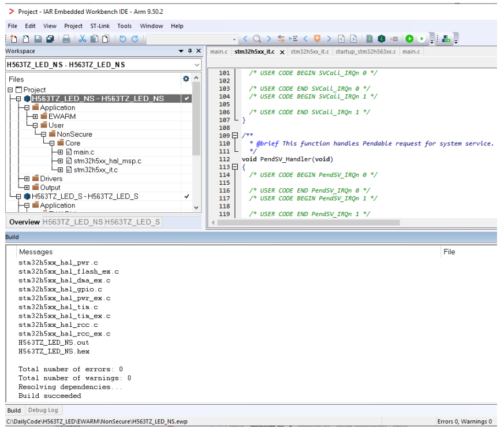Select the first main.c editor tab

[x=219, y=52]
